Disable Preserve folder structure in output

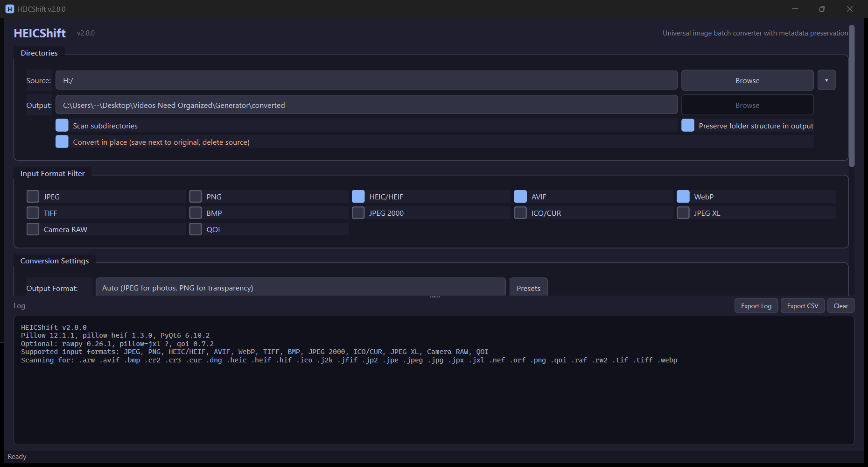click(x=687, y=125)
